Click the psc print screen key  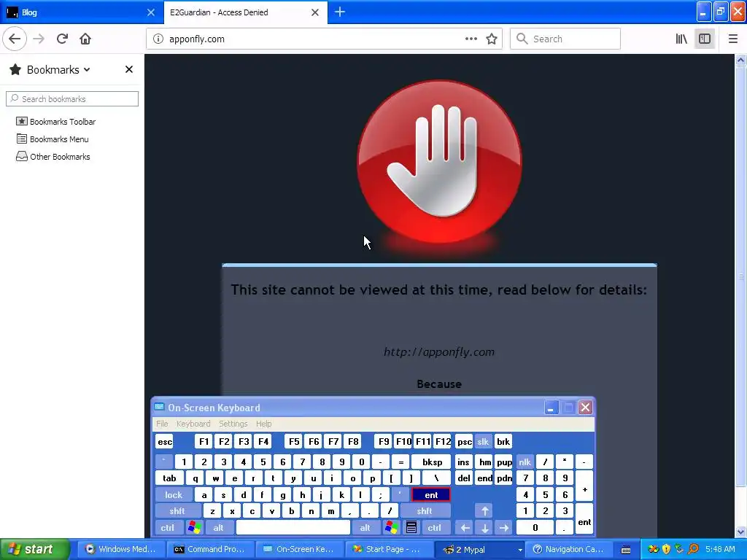pos(464,442)
